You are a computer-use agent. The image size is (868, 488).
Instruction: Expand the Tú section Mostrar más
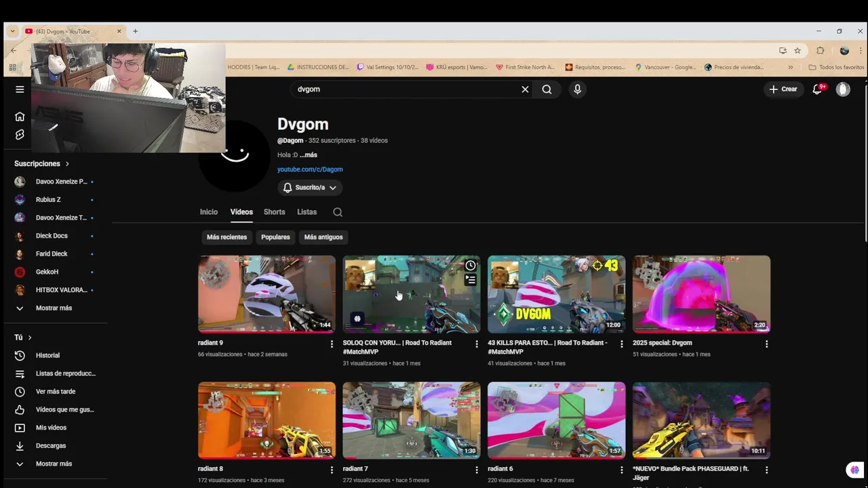point(56,464)
